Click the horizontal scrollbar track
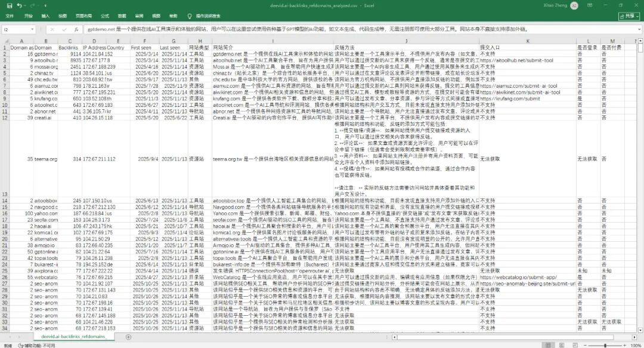 pyautogui.click(x=514, y=337)
